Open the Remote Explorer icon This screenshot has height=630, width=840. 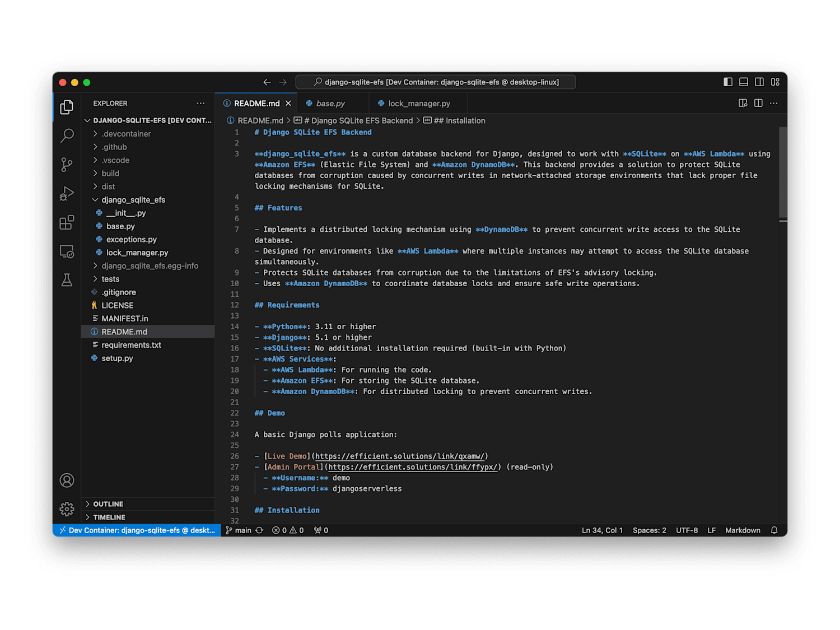(67, 251)
